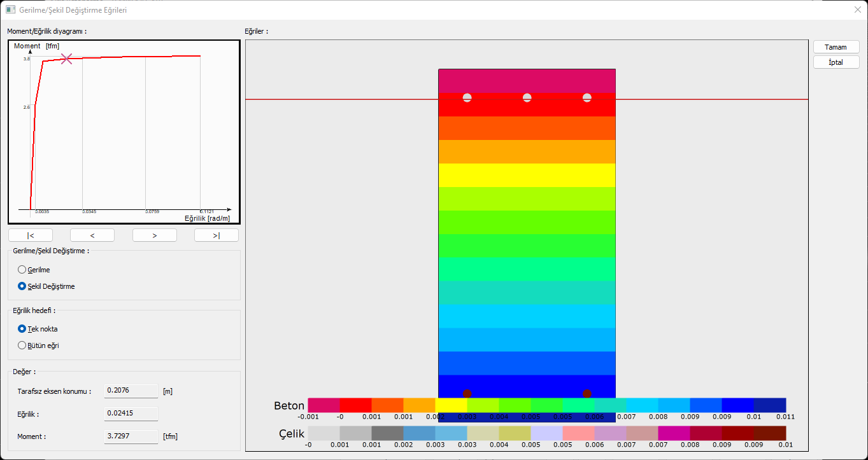Click the Eğrilik value field
Image resolution: width=868 pixels, height=460 pixels.
[x=131, y=414]
